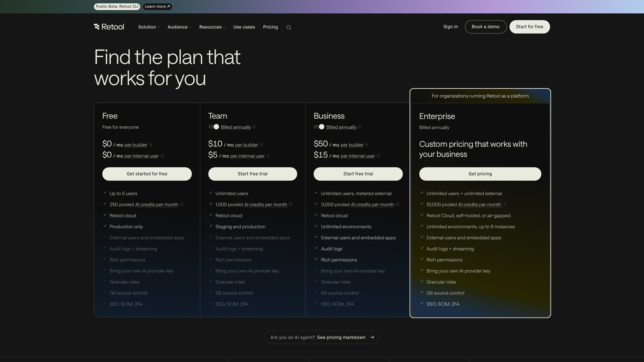Click Get pricing on the Enterprise plan
The image size is (644, 362).
tap(480, 174)
